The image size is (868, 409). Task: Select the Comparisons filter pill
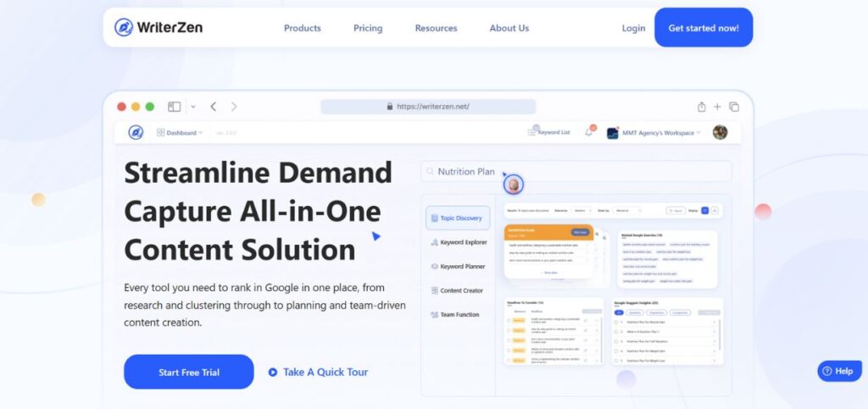tap(681, 312)
